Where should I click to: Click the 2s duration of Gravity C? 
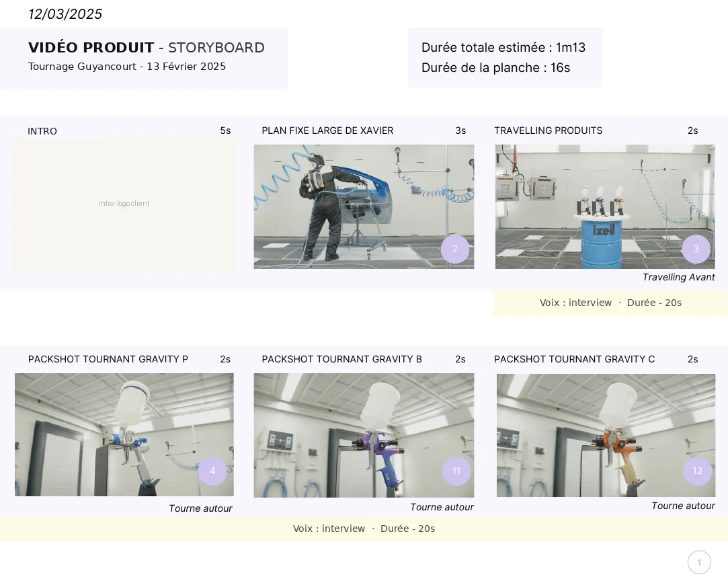click(x=692, y=360)
